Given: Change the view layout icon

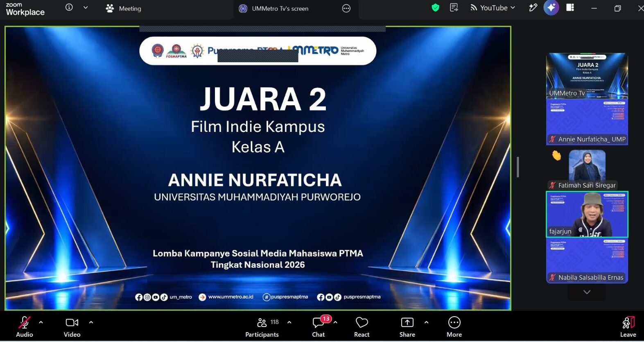Looking at the screenshot, I should [x=570, y=7].
